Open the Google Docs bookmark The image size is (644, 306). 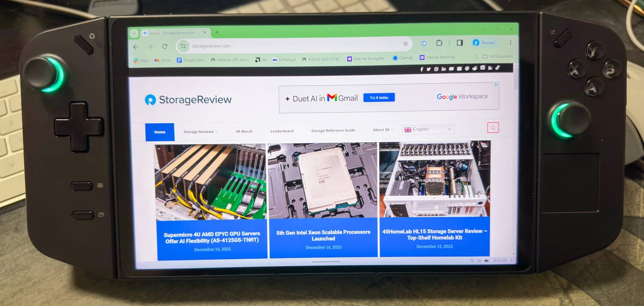[x=191, y=60]
